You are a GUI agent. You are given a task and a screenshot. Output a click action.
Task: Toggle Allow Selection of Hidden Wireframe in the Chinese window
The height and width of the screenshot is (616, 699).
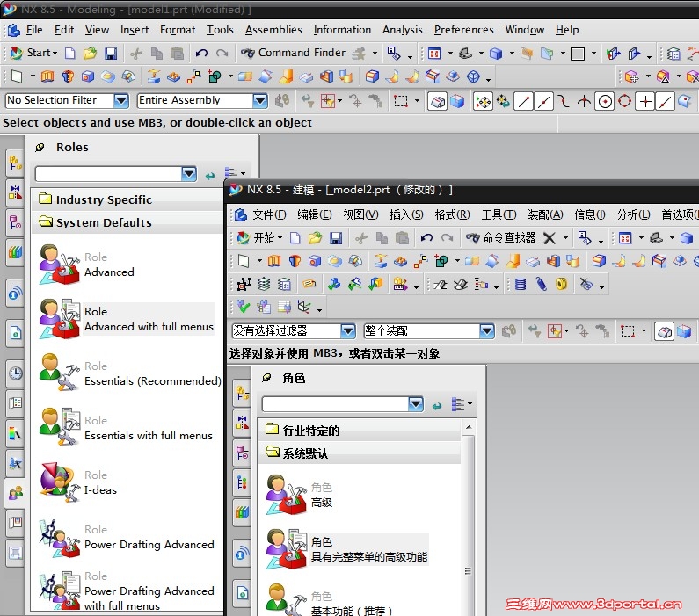[x=665, y=332]
